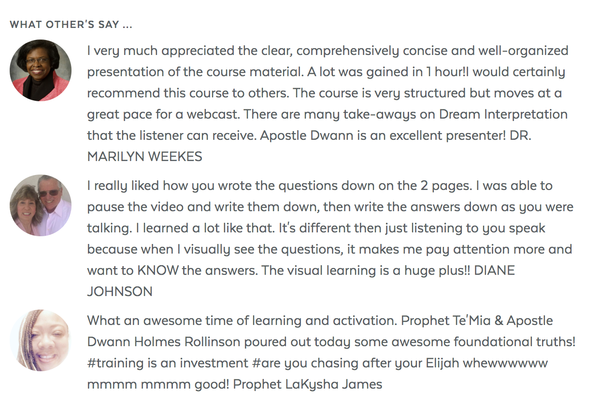Click the capitalized word KNOW
600x405 pixels.
point(158,271)
